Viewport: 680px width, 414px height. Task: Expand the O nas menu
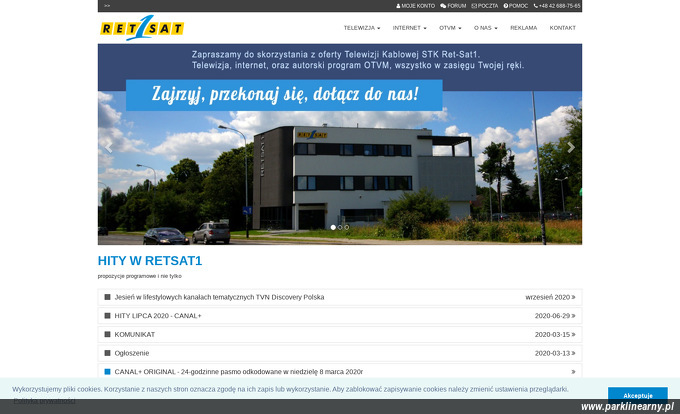point(485,28)
